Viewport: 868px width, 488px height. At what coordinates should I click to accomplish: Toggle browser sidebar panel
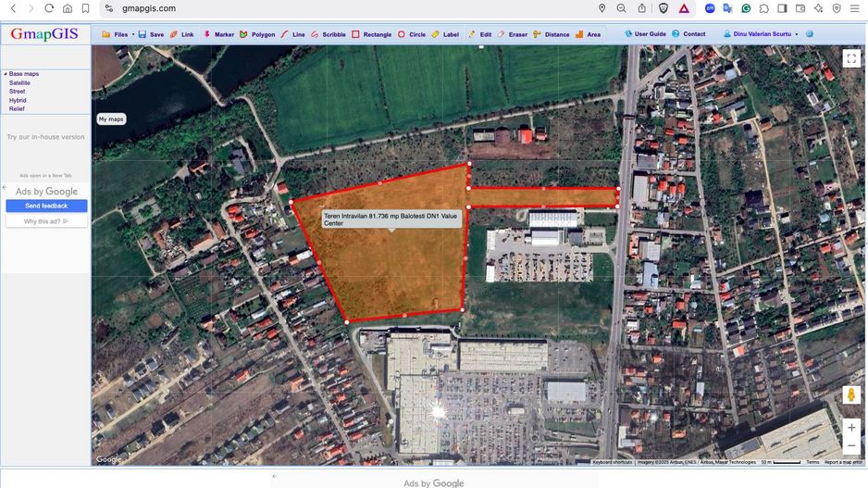pos(782,8)
